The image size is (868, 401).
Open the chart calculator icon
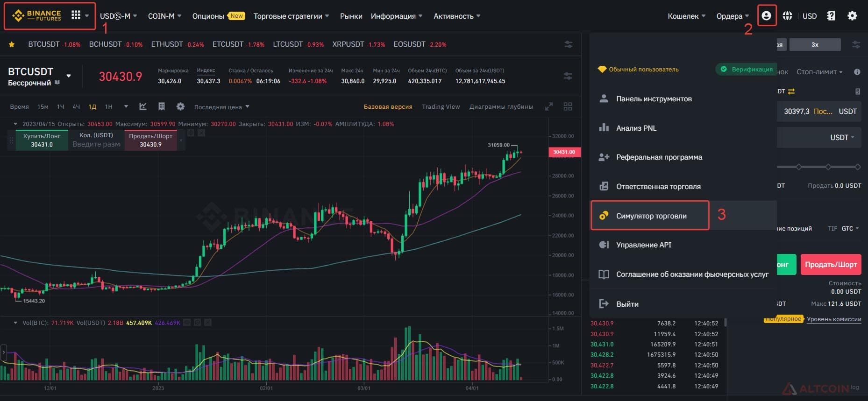click(162, 106)
